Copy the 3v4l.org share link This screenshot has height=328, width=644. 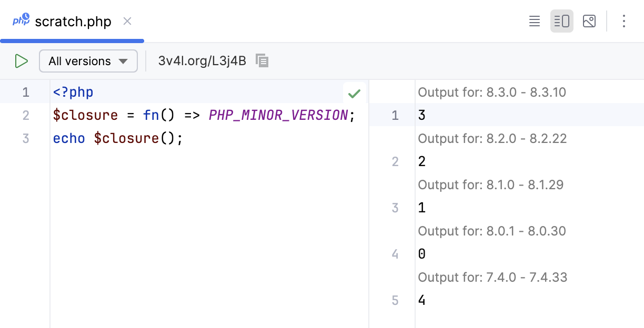tap(262, 60)
